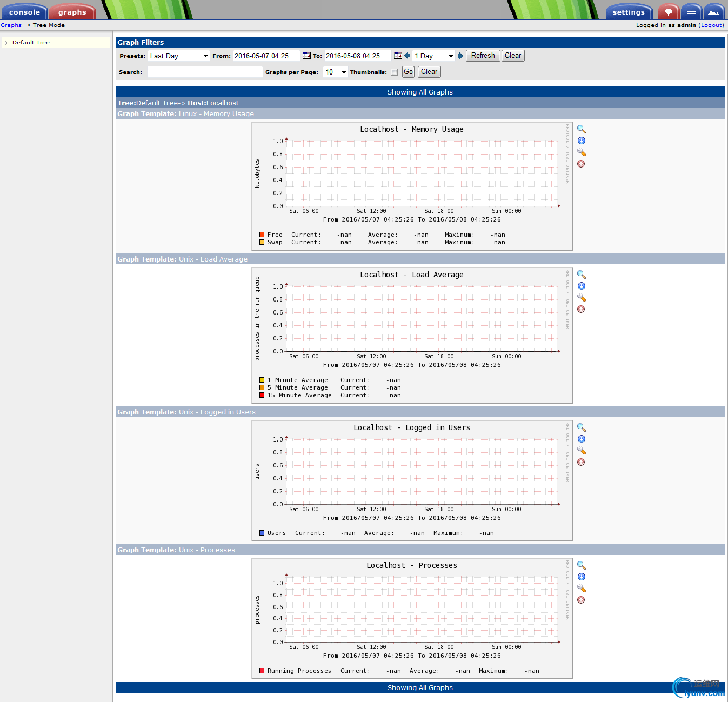Jump to page top from Memory Usage
728x702 pixels.
tap(581, 164)
